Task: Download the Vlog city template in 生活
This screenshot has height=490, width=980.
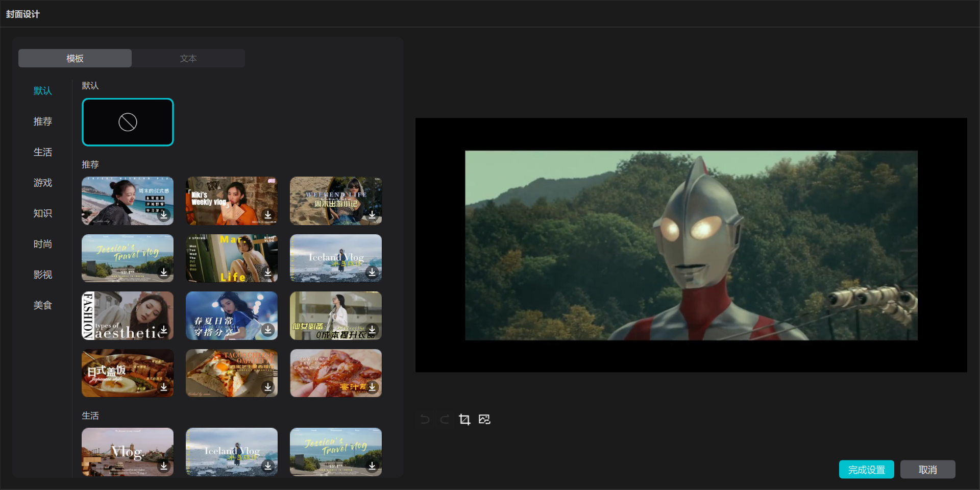Action: pos(164,465)
